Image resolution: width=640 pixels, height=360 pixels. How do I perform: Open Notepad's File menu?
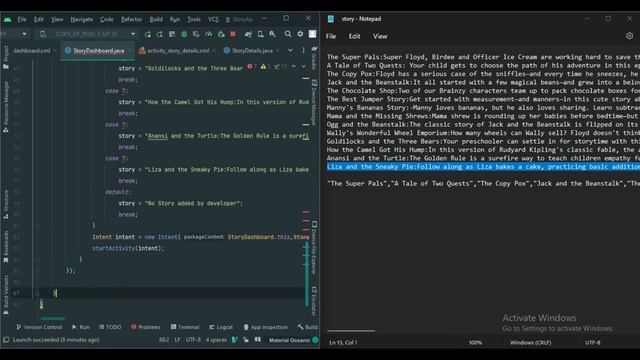[331, 36]
